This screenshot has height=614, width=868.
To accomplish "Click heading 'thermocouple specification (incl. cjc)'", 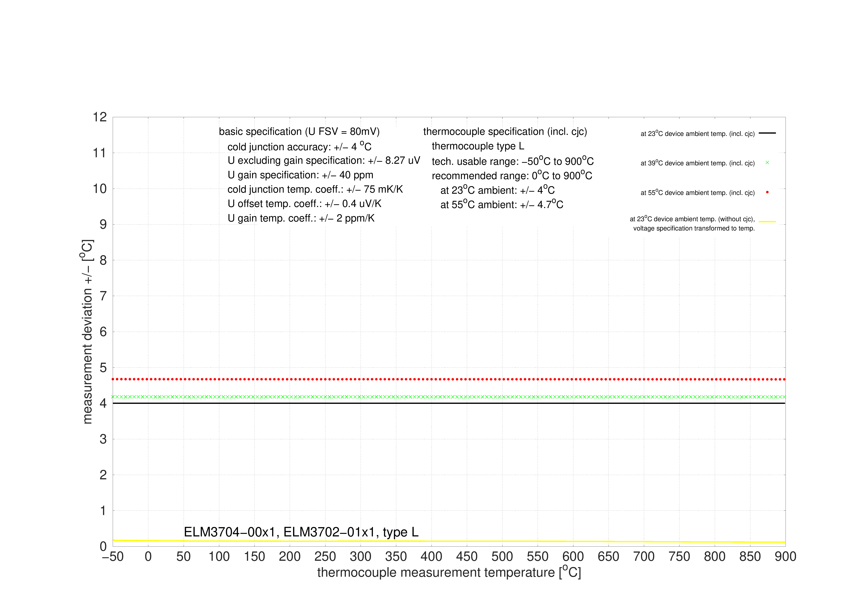I will (505, 132).
